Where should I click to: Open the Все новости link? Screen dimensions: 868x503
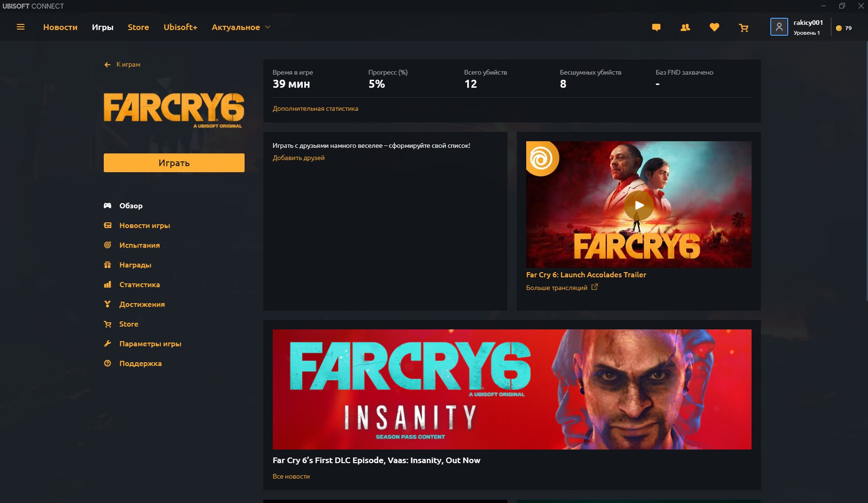(291, 476)
